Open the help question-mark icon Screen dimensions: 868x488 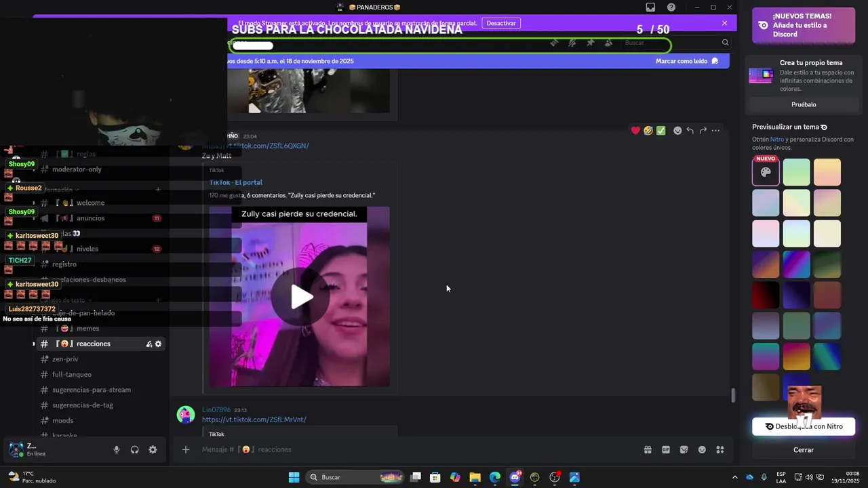[671, 7]
